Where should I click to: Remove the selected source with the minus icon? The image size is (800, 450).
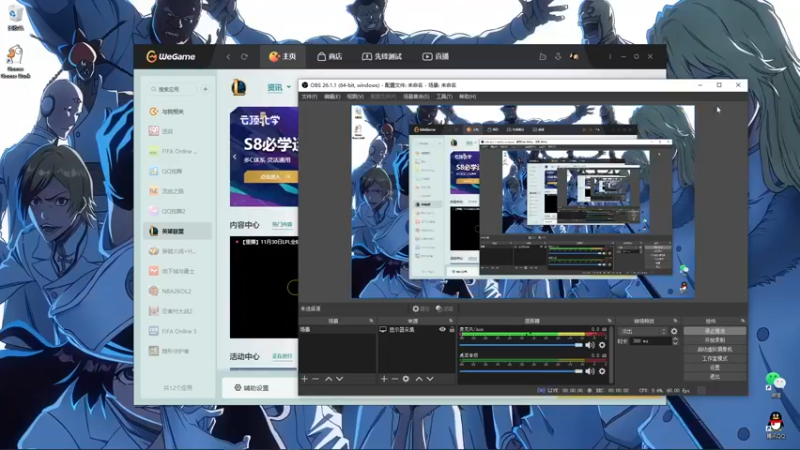pyautogui.click(x=395, y=379)
